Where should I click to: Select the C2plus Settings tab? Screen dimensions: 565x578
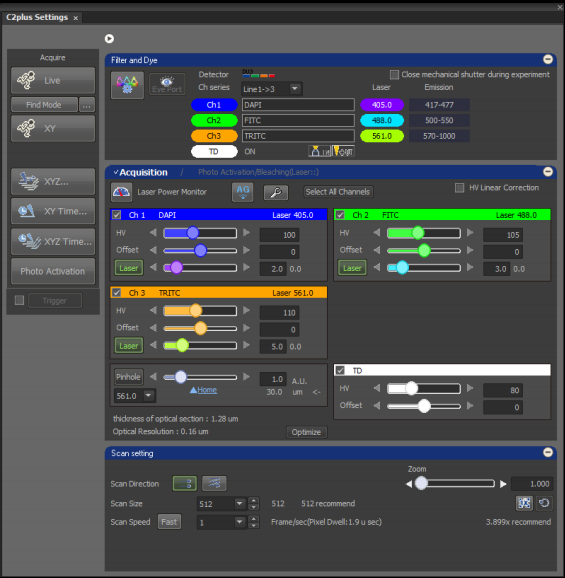[37, 17]
